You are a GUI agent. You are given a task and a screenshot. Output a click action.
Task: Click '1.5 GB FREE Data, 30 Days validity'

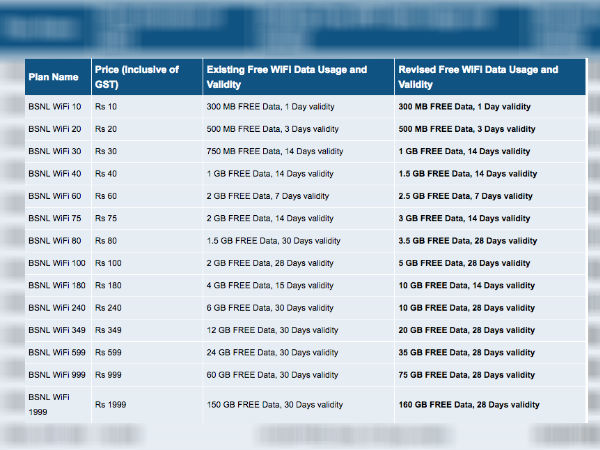coord(274,241)
